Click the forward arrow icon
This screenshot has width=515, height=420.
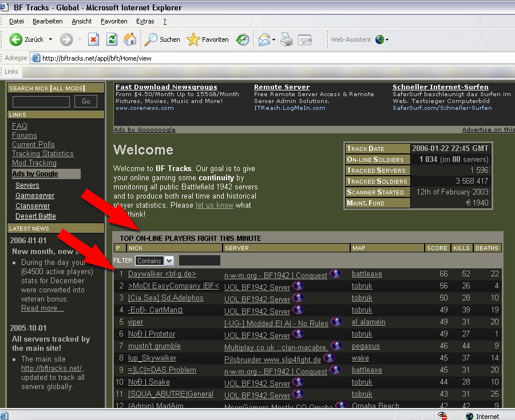click(x=66, y=39)
